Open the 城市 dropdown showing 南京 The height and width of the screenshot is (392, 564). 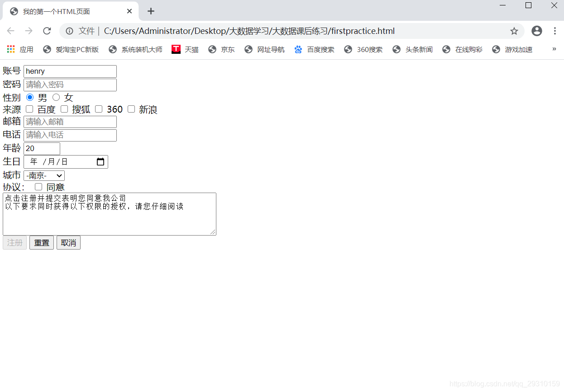pos(44,175)
